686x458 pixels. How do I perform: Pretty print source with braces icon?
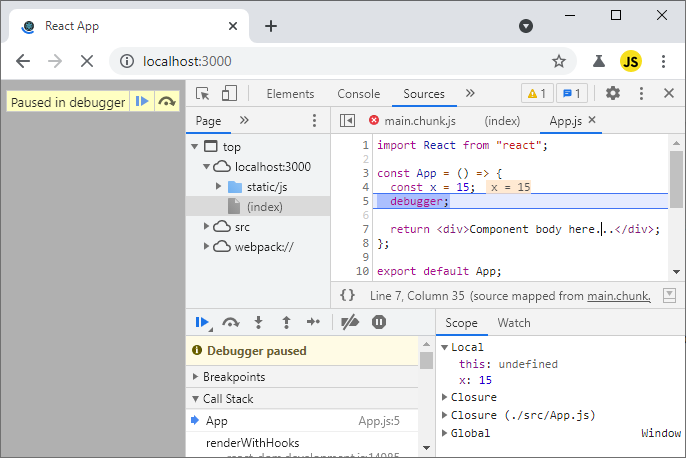[x=347, y=295]
